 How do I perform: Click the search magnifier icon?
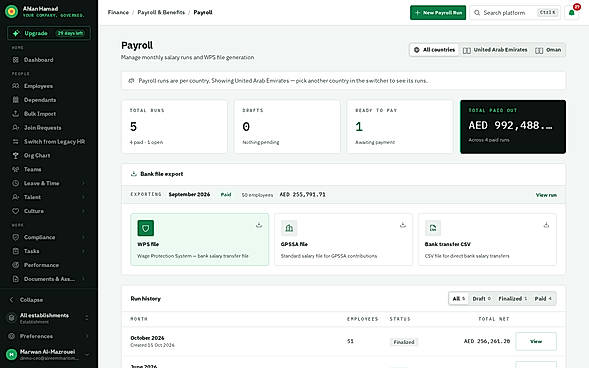pyautogui.click(x=477, y=13)
